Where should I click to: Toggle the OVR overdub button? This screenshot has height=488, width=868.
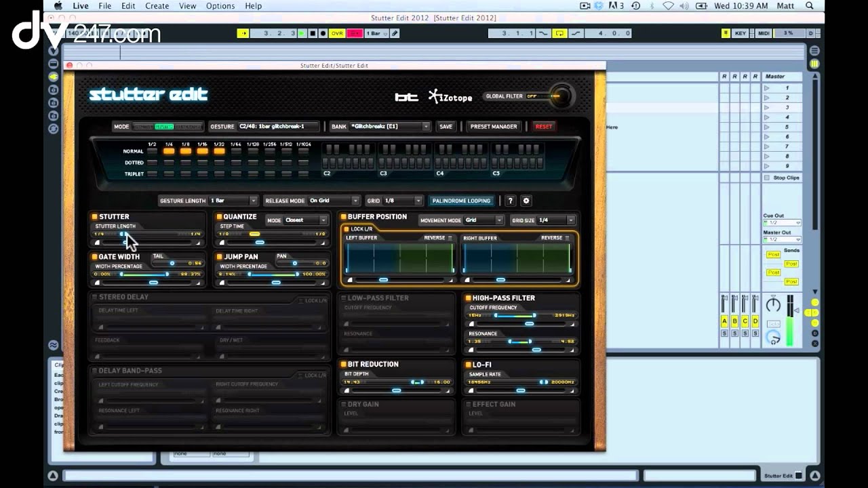click(x=337, y=33)
